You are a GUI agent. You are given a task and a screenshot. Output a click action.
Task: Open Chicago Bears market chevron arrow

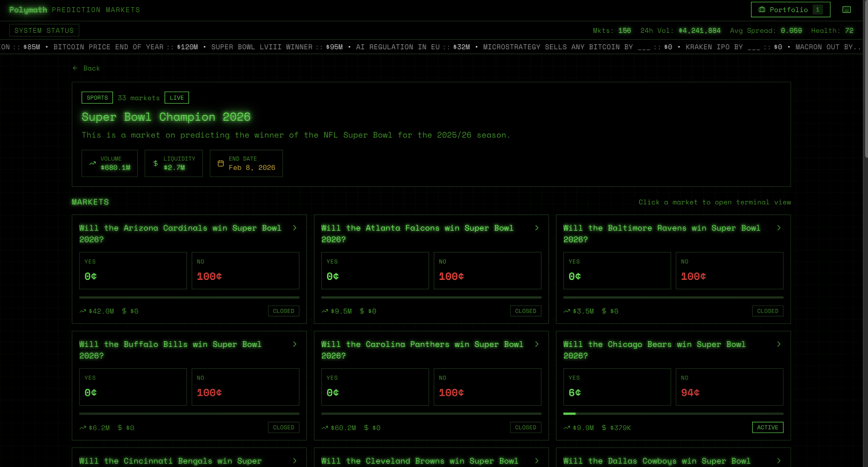[779, 344]
